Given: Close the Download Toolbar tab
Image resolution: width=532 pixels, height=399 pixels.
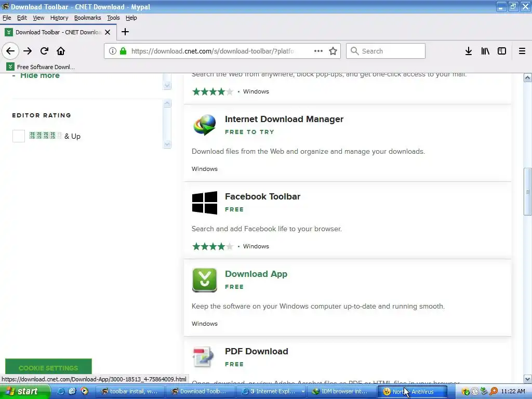Looking at the screenshot, I should click(x=108, y=32).
